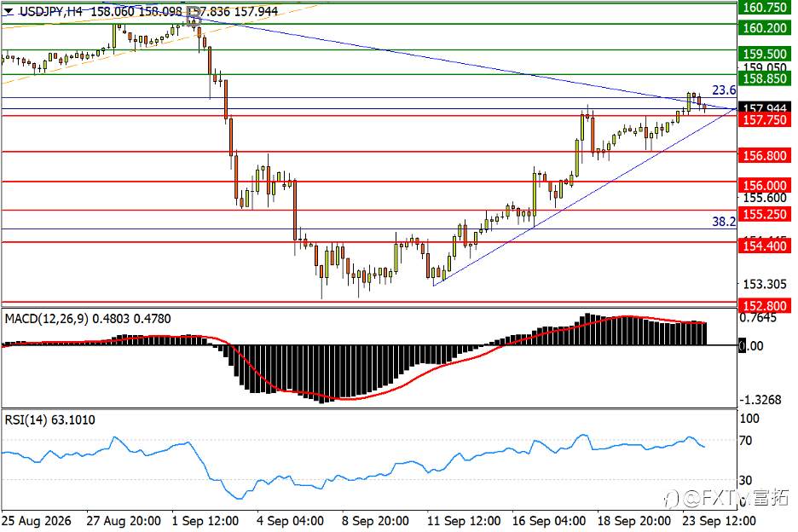The height and width of the screenshot is (532, 798).
Task: Click the 23 Sep 12:00 time marker
Action: click(719, 521)
